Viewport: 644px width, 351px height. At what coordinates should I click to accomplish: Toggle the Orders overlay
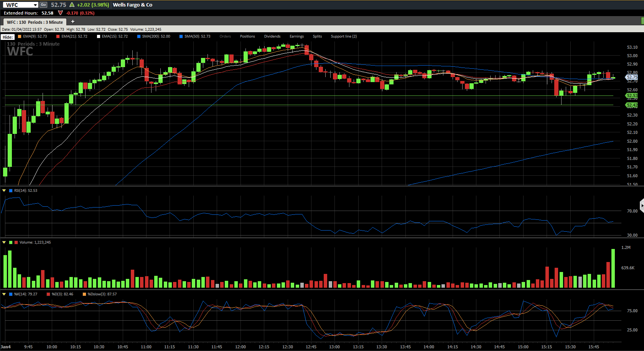225,36
